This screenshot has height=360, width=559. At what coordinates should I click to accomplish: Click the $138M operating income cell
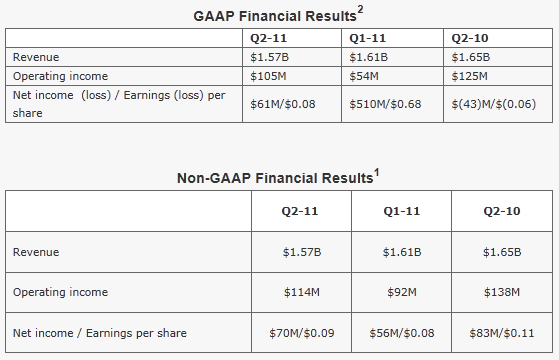click(502, 292)
